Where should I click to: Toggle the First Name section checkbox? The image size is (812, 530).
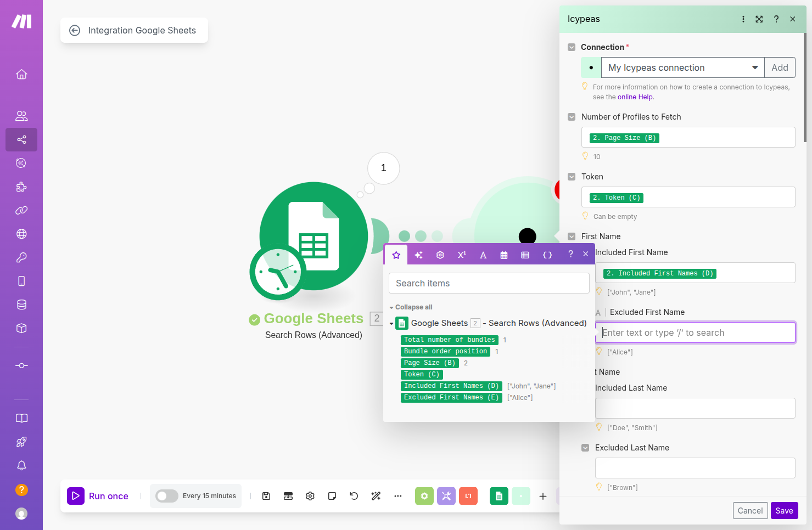click(x=572, y=236)
